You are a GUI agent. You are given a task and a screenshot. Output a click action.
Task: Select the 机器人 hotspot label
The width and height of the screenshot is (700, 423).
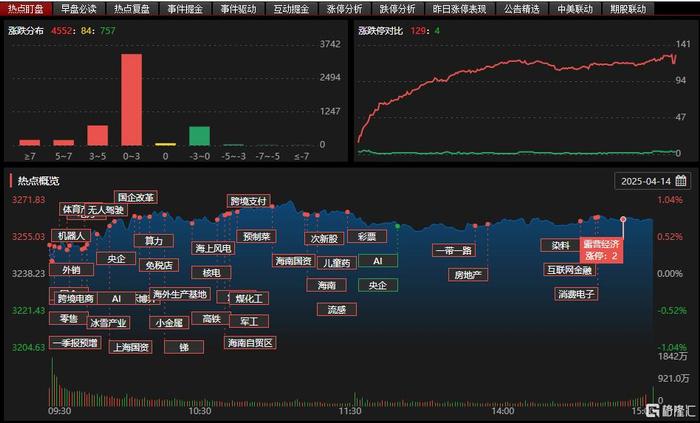point(71,236)
